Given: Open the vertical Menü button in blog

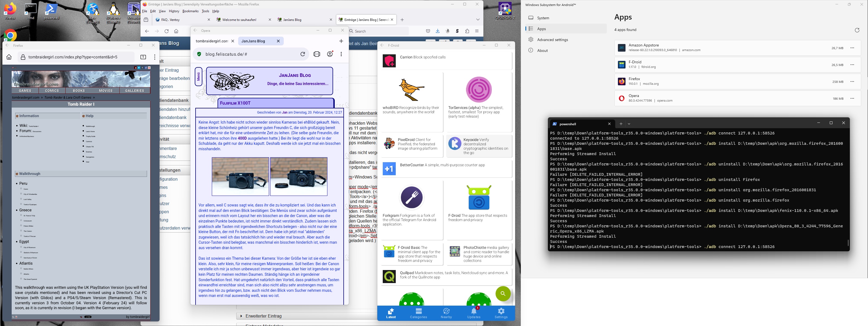Looking at the screenshot, I should point(199,77).
